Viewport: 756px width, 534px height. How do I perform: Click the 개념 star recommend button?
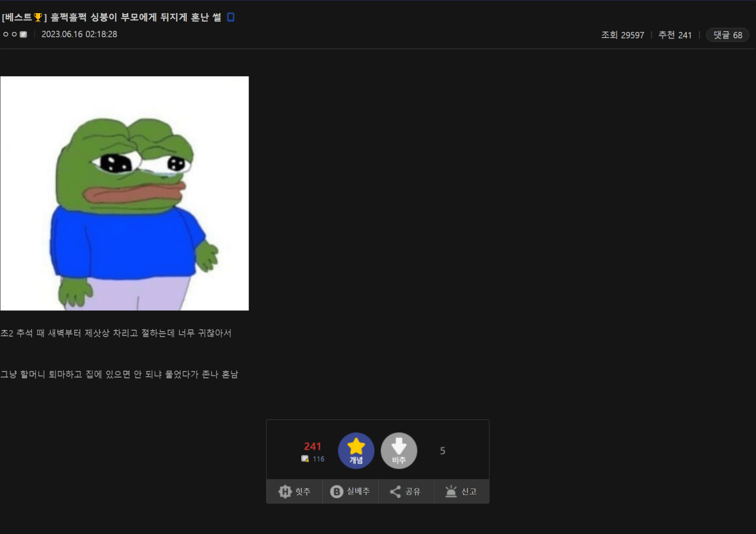(356, 451)
